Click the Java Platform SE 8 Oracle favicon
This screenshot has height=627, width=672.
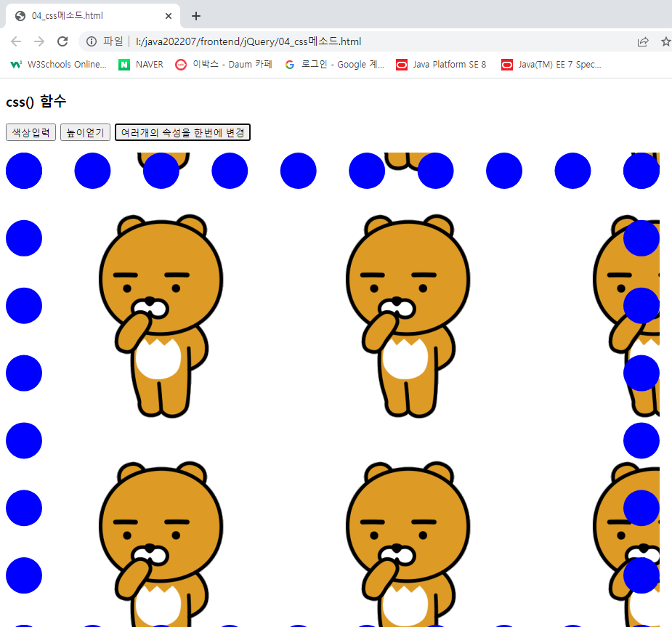402,65
